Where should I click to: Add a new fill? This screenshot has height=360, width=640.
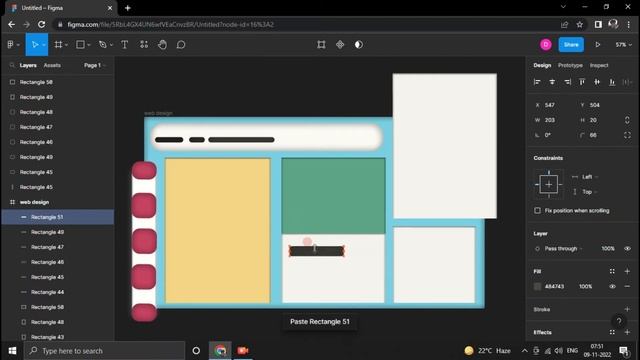627,271
